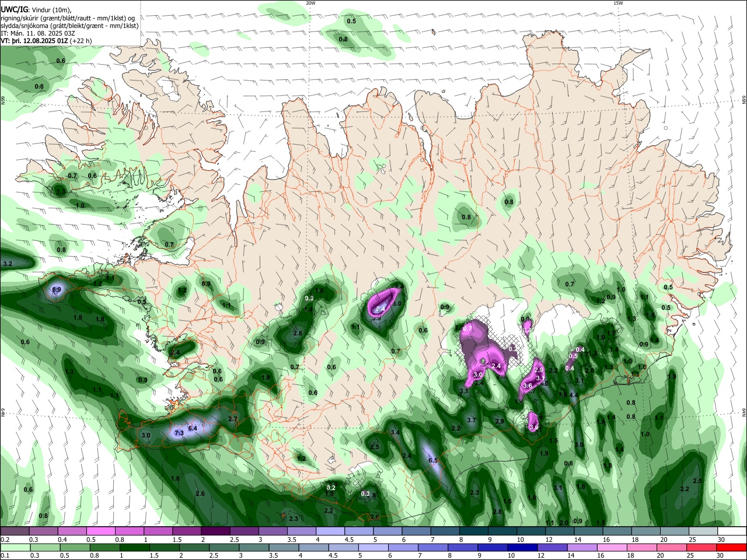
Task: Click the bright pink 0.5 swatch in snow legend
Action: pos(100,531)
